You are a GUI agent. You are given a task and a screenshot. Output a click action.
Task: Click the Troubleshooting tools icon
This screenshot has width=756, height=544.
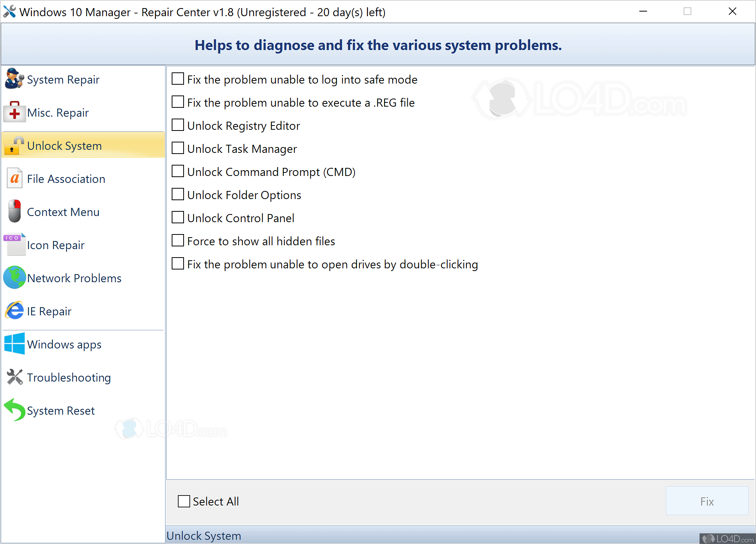pos(15,377)
